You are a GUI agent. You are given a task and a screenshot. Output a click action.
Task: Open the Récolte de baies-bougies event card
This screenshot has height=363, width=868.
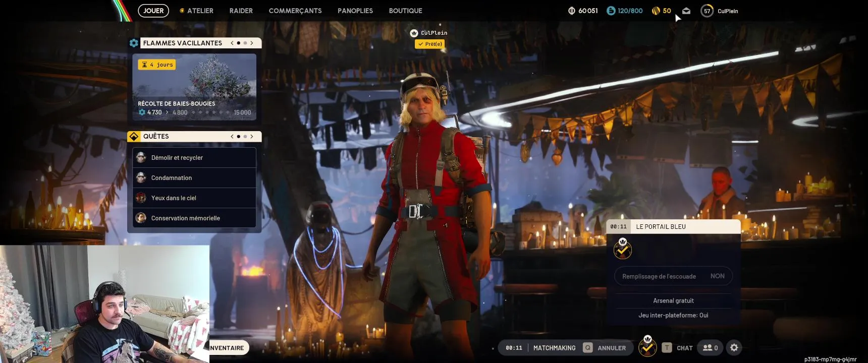pos(194,87)
